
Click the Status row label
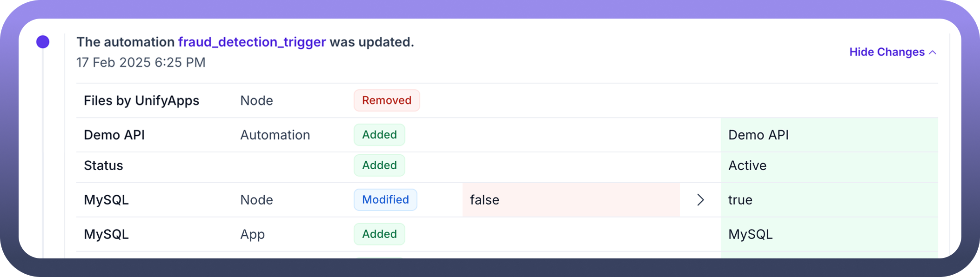103,165
